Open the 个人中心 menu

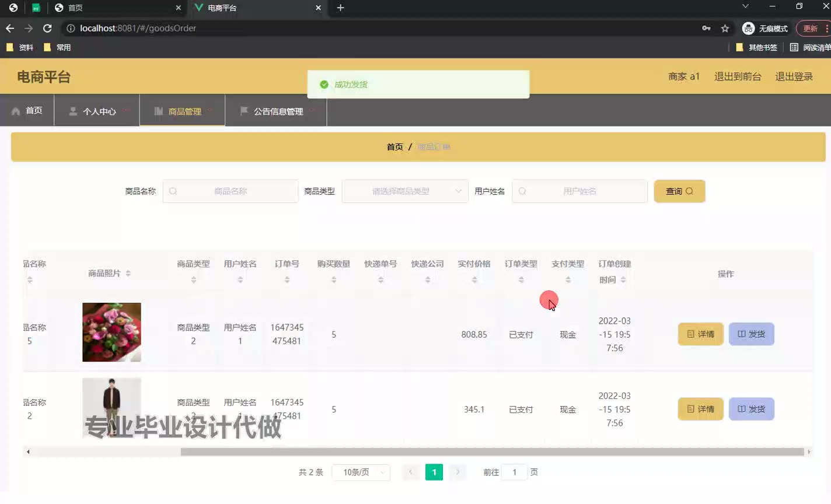(x=97, y=111)
